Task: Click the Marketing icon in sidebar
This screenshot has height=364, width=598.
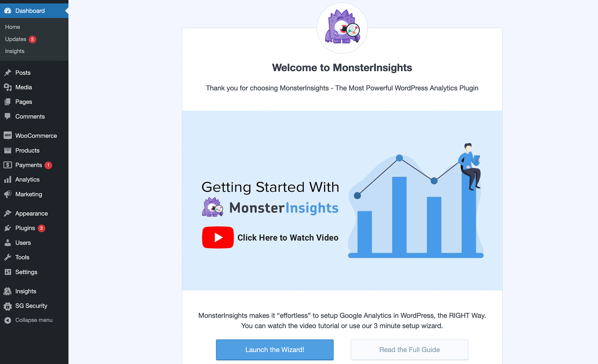Action: [8, 194]
